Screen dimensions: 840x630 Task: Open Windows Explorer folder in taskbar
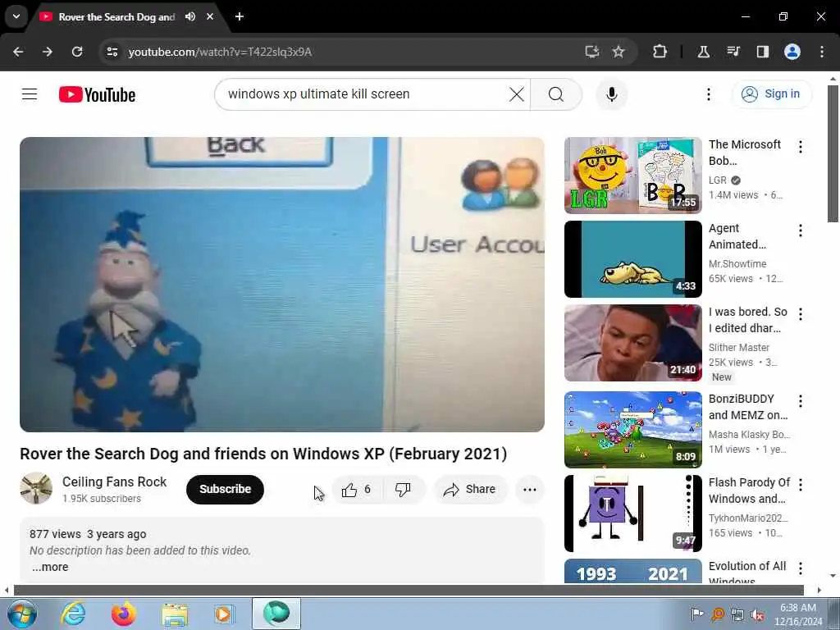click(175, 614)
